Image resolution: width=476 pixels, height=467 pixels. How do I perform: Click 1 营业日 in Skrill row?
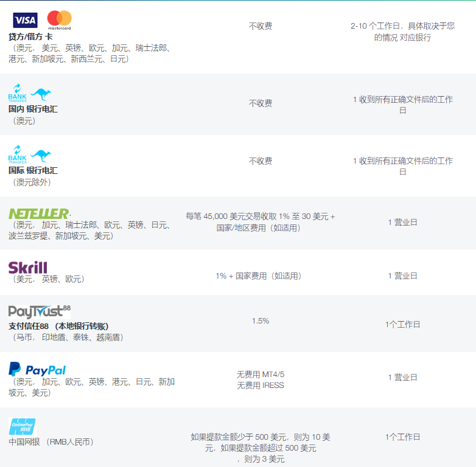point(402,275)
